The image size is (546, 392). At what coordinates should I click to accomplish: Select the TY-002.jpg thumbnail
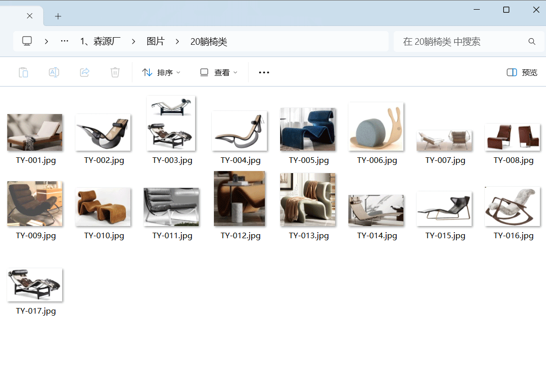(x=103, y=132)
